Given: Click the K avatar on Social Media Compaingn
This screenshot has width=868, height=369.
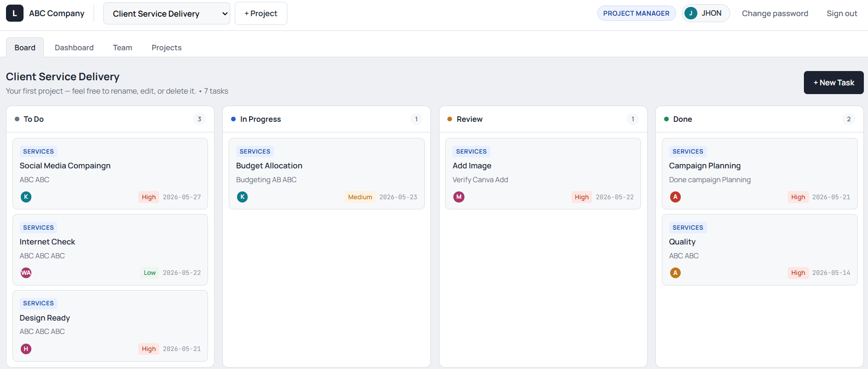Looking at the screenshot, I should tap(26, 197).
